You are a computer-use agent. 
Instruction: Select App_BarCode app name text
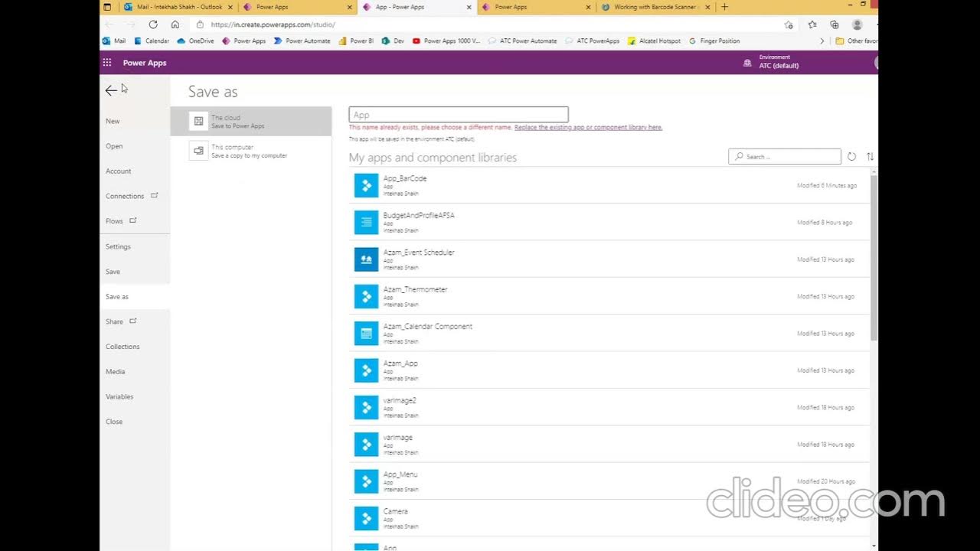point(405,178)
